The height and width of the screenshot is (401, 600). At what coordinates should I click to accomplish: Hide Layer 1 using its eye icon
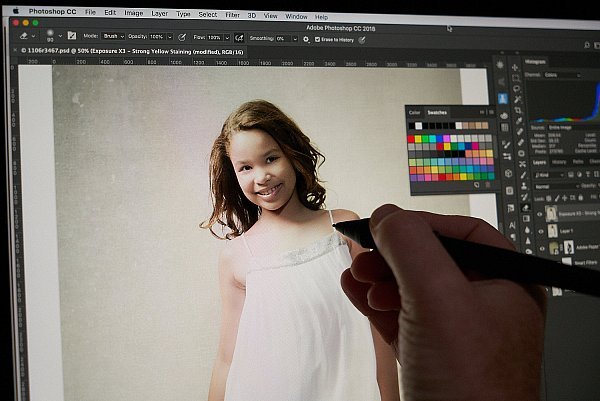541,232
